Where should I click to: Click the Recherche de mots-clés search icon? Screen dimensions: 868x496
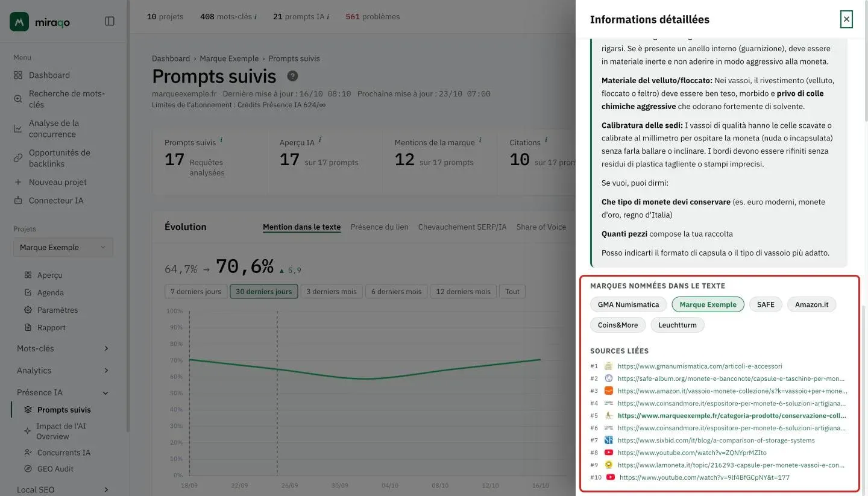pyautogui.click(x=17, y=99)
